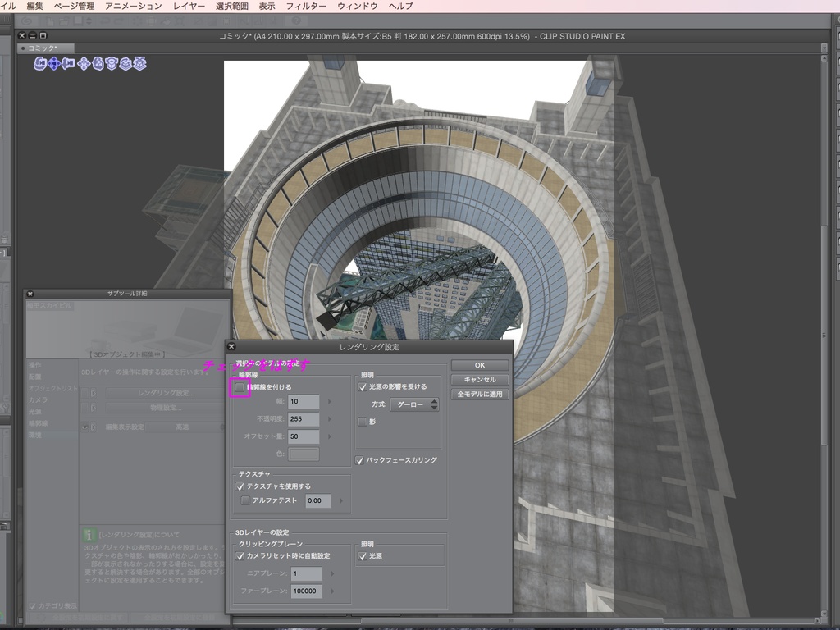
Task: Select the camera rotation icon on the 3D canvas
Action: (39, 63)
